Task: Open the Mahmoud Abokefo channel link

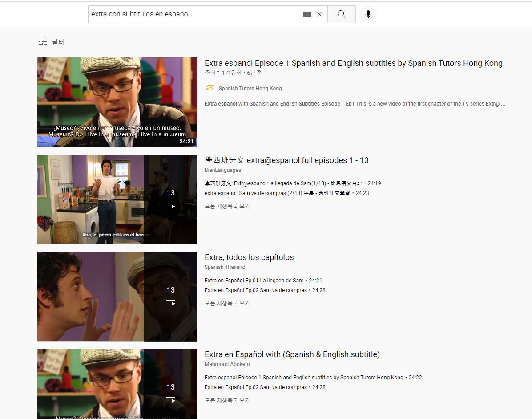Action: (227, 364)
